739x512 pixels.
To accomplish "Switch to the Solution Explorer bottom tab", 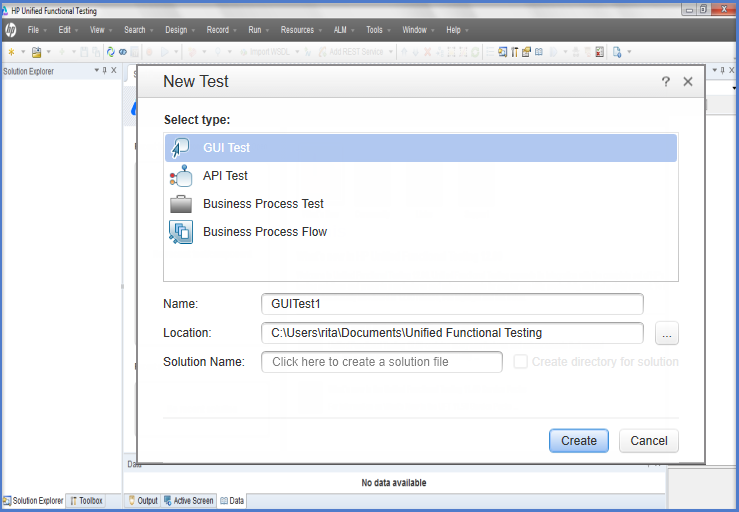I will point(33,501).
